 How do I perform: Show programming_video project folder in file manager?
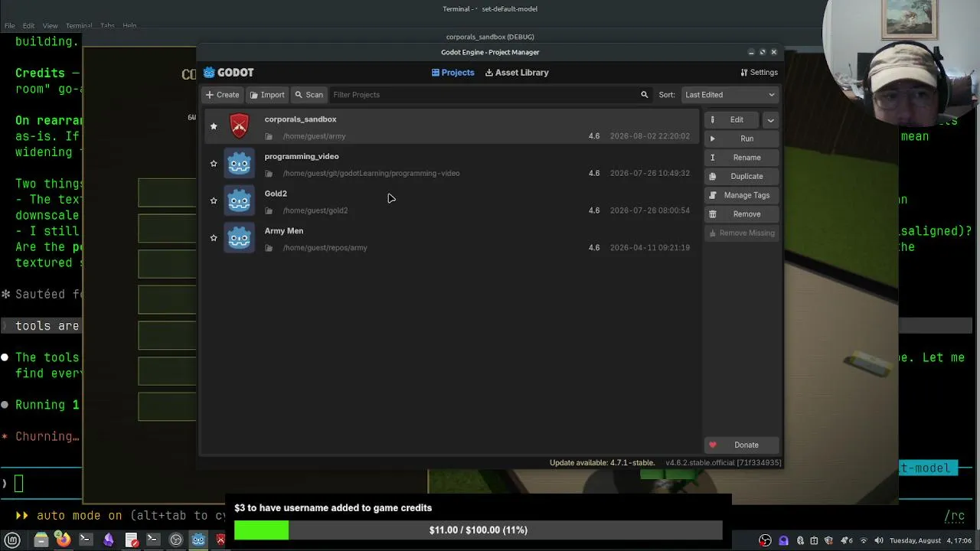point(269,174)
